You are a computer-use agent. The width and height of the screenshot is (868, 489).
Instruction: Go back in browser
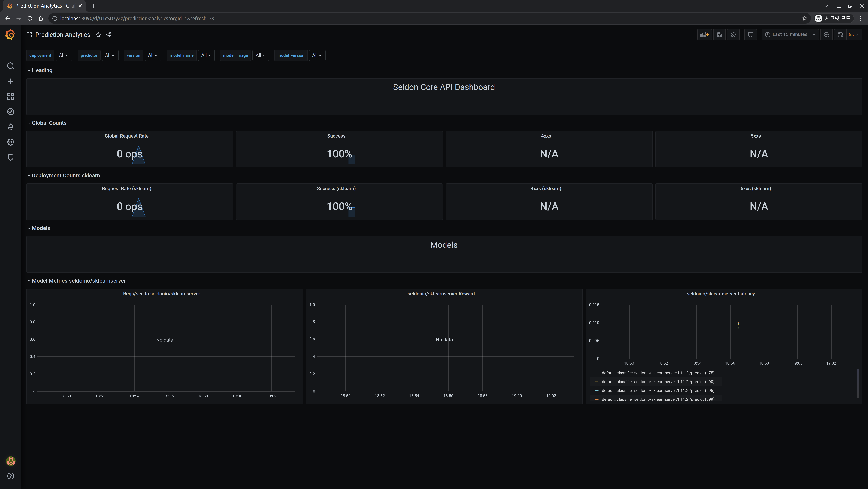pos(7,19)
